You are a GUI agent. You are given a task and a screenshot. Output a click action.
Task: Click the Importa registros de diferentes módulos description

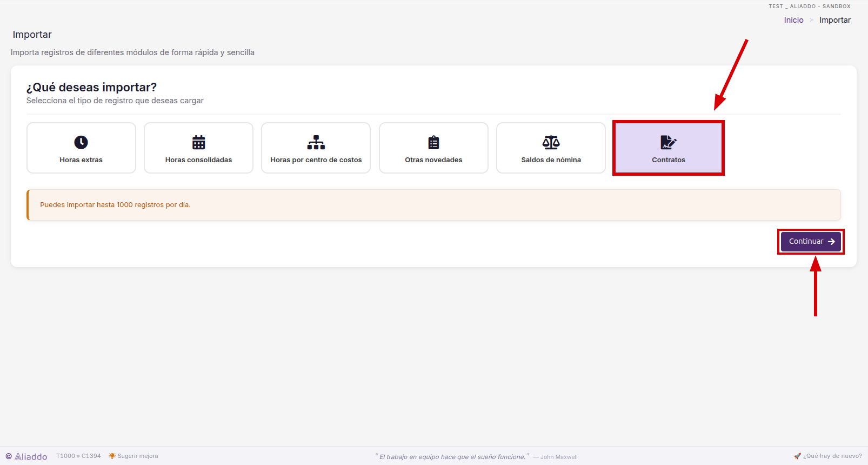tap(132, 52)
